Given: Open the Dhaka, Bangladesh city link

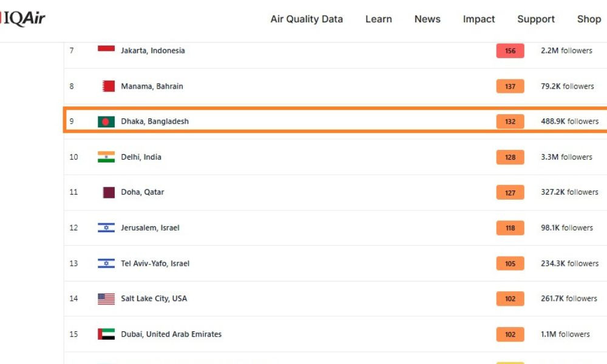Looking at the screenshot, I should (155, 121).
